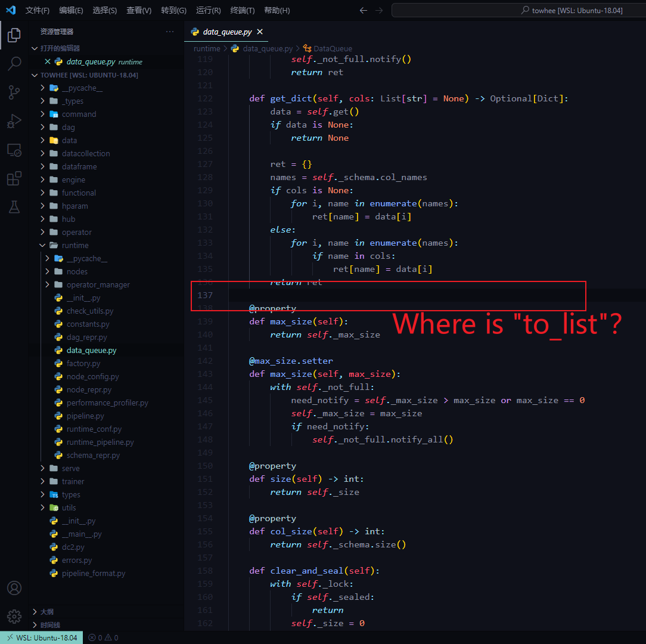
Task: Open pipeline.py file
Action: [85, 416]
